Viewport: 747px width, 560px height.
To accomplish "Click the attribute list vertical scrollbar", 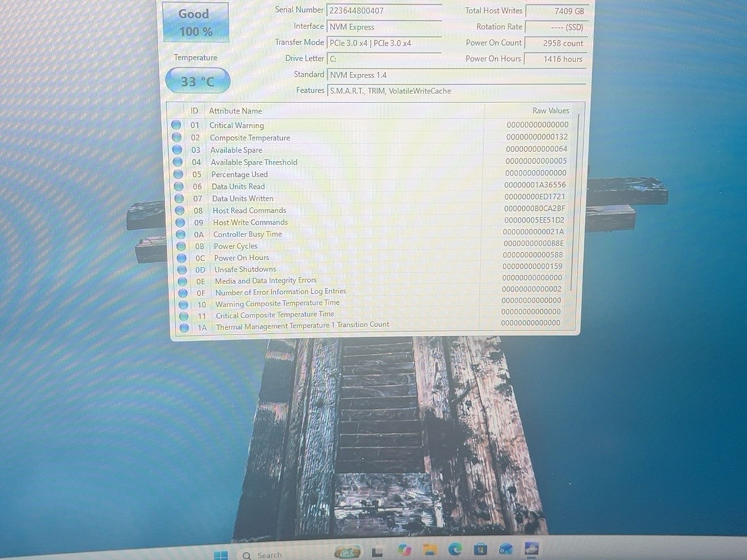I will click(x=575, y=202).
